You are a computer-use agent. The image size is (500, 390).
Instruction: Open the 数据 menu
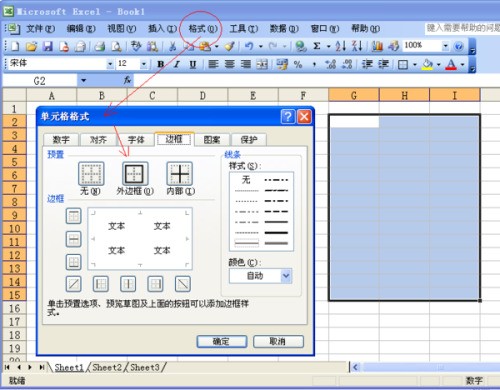[x=284, y=29]
